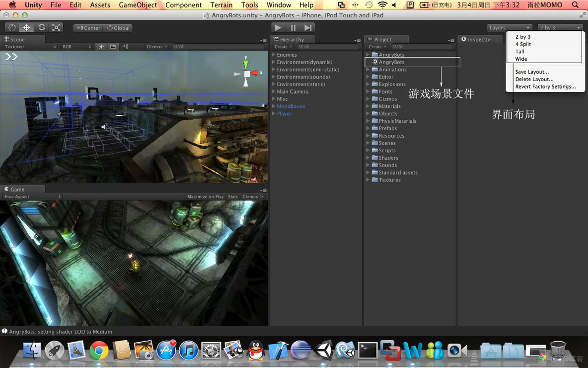Toggle Scene lighting sun icon

pyautogui.click(x=101, y=47)
